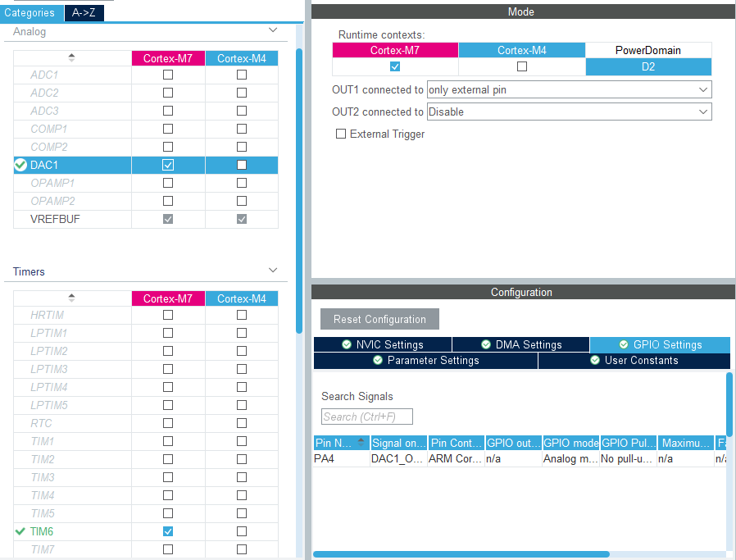Switch to the A->Z tab
Screen dimensions: 736x560
coord(84,12)
